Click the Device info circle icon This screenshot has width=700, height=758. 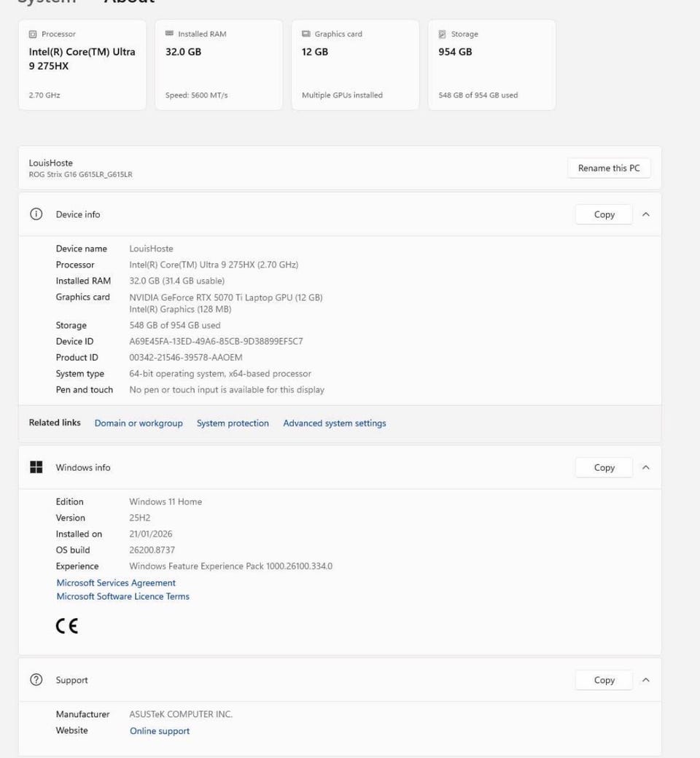[36, 214]
